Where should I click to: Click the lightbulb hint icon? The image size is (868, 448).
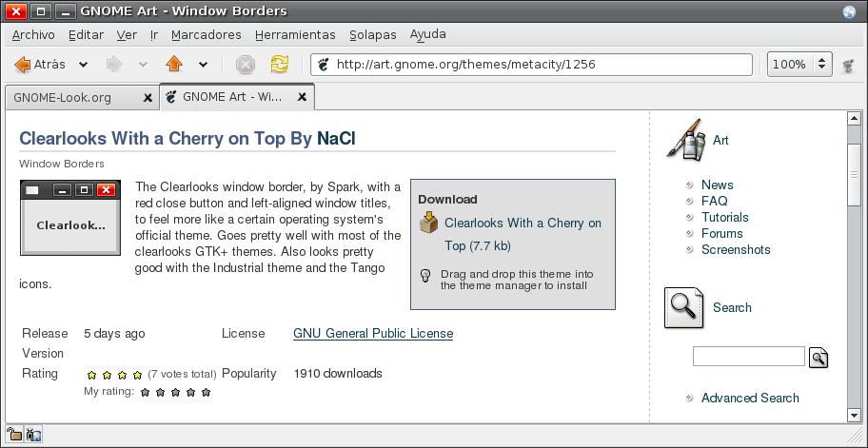(x=425, y=275)
